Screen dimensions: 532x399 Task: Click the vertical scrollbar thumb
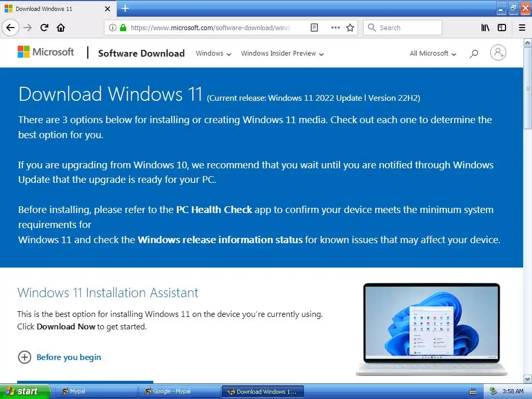pos(527,88)
